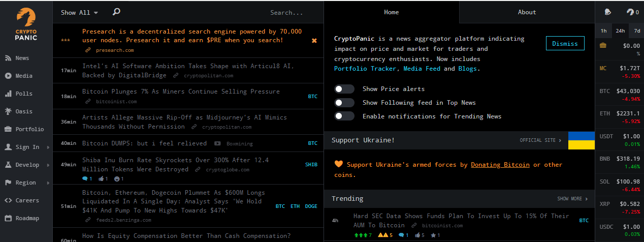Click the Search input field
The height and width of the screenshot is (242, 644).
[286, 13]
